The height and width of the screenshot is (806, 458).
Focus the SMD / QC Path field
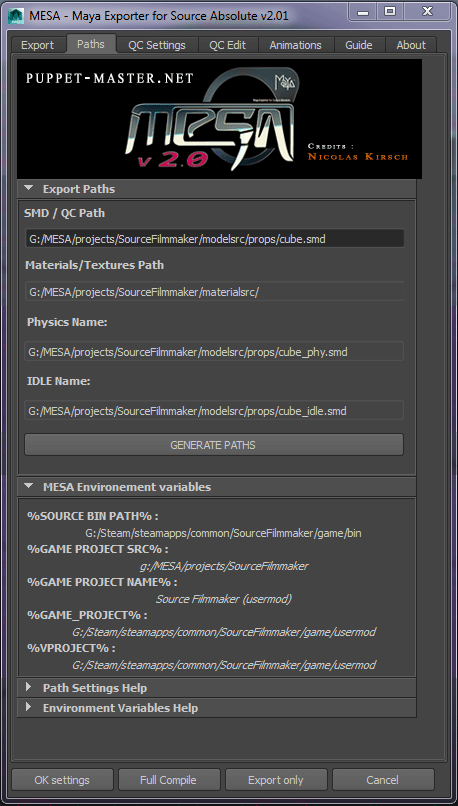[214, 239]
